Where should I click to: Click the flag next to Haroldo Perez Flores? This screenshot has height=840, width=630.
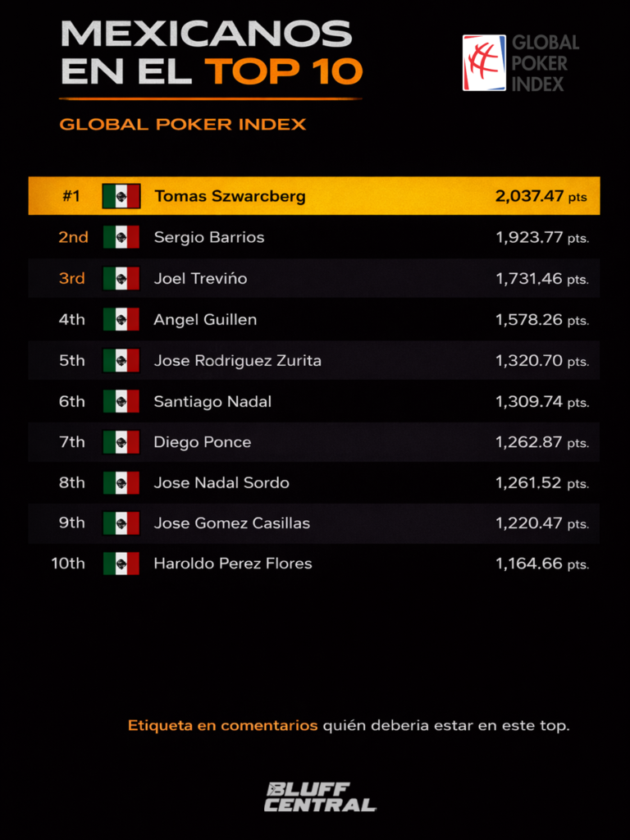[121, 564]
